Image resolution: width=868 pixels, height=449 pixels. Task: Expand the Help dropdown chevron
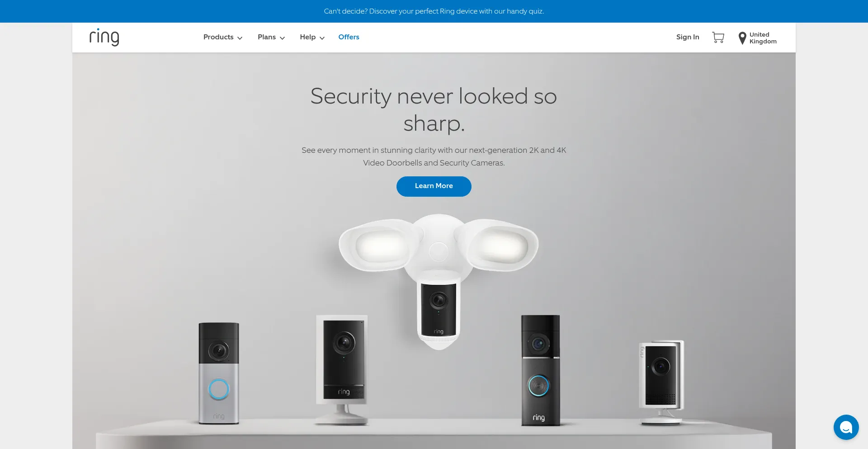(322, 38)
